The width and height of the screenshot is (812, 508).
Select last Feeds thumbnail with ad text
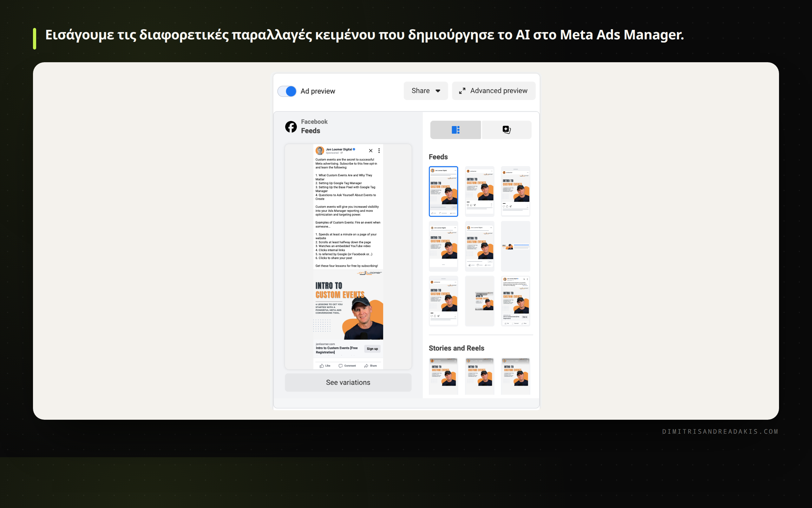[515, 301]
